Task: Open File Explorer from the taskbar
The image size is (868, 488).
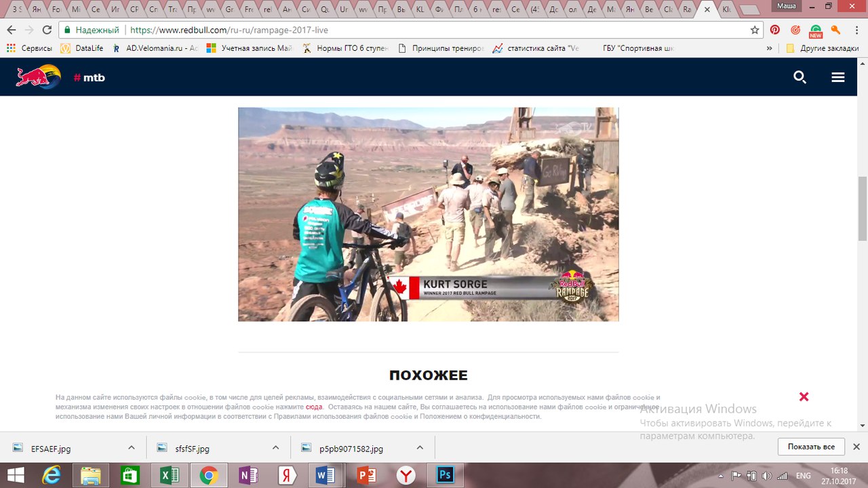Action: coord(90,475)
